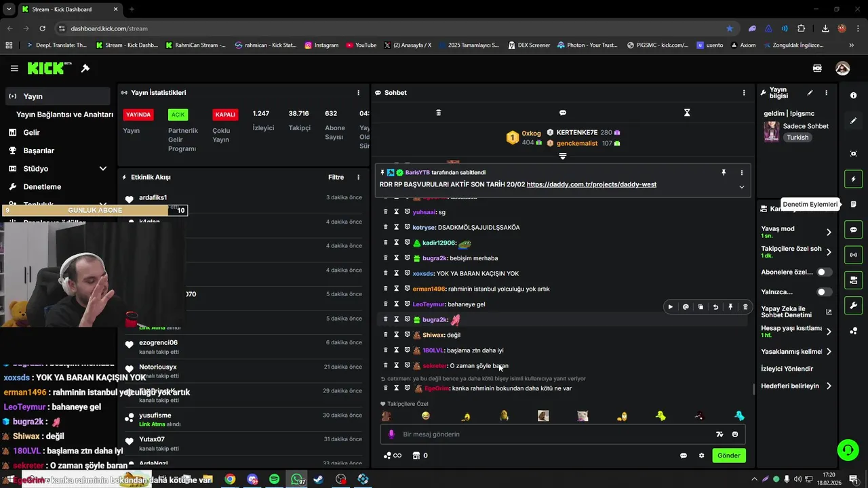Viewport: 868px width, 488px height.
Task: Click the pin icon on the pinned message
Action: point(724,173)
